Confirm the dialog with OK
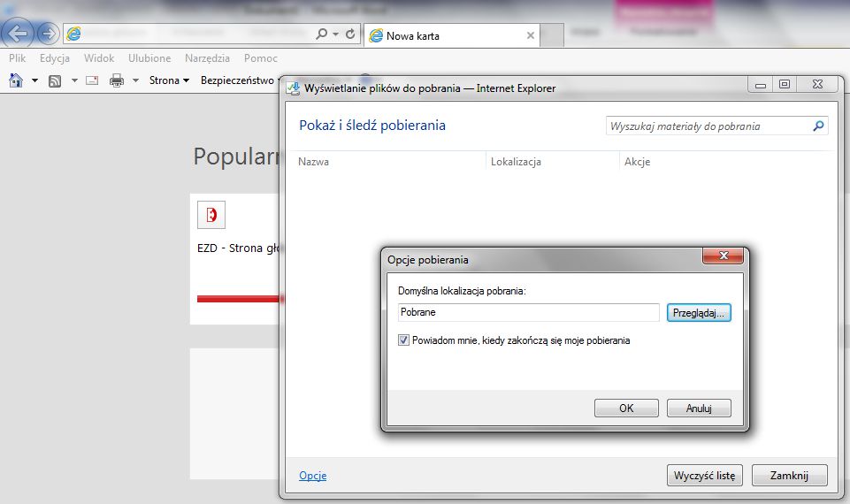This screenshot has height=504, width=850. 626,409
